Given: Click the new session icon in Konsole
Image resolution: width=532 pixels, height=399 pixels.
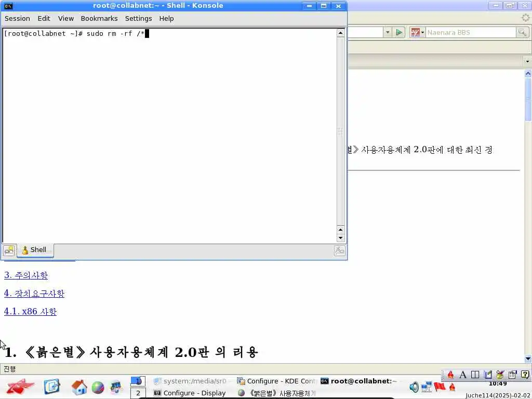Looking at the screenshot, I should [9, 250].
